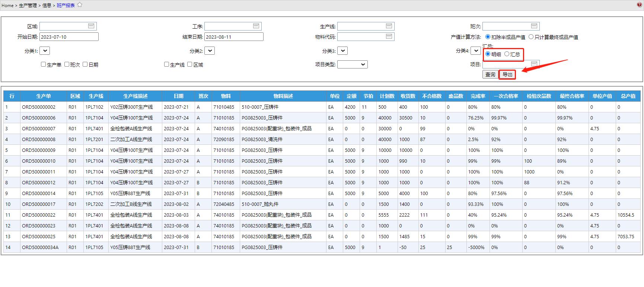
Task: Choose 只计算最终成品产值 radio option
Action: tap(531, 37)
